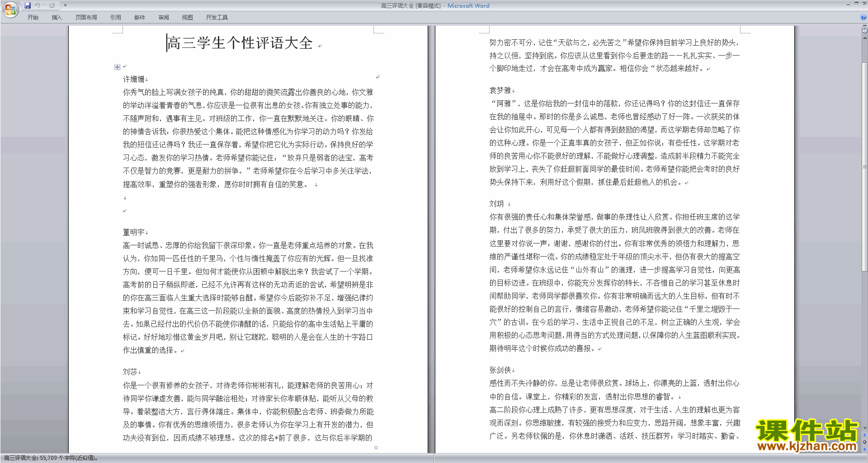Click the line starting 感性而不失冷静的你
The height and width of the screenshot is (463, 868).
(614, 383)
